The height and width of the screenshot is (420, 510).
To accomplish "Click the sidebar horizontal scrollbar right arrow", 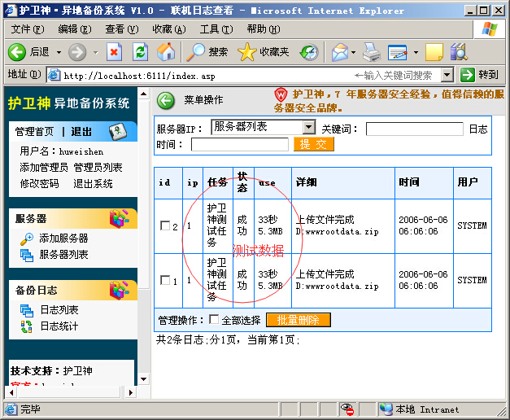I will point(130,392).
